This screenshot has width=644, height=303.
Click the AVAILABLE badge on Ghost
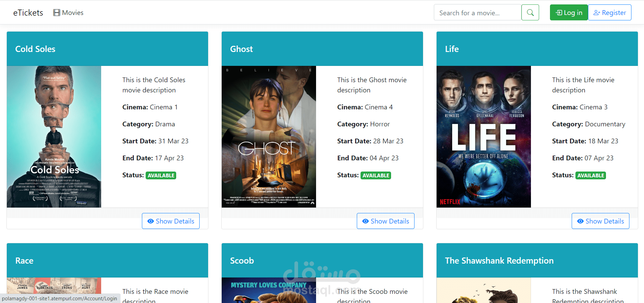pyautogui.click(x=376, y=175)
